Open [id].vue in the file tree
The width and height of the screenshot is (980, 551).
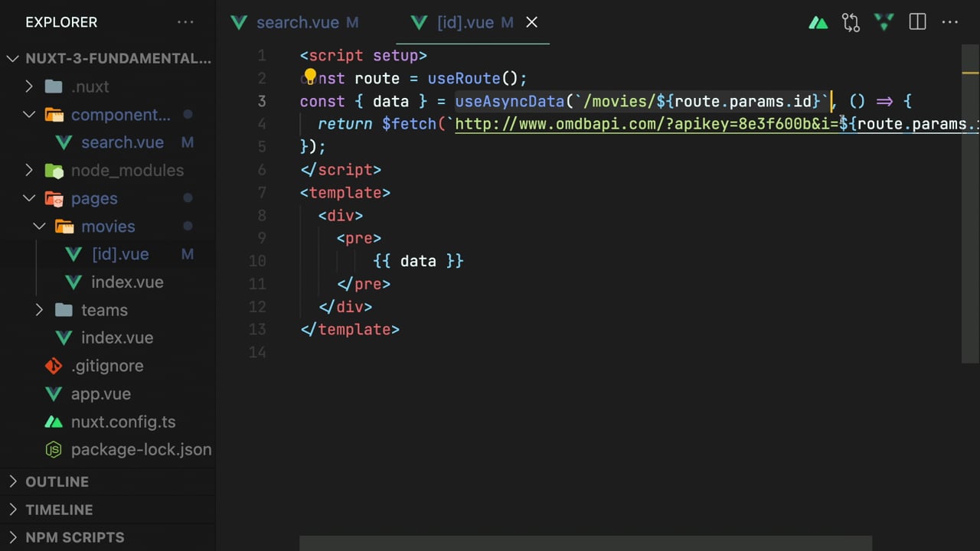pos(120,254)
